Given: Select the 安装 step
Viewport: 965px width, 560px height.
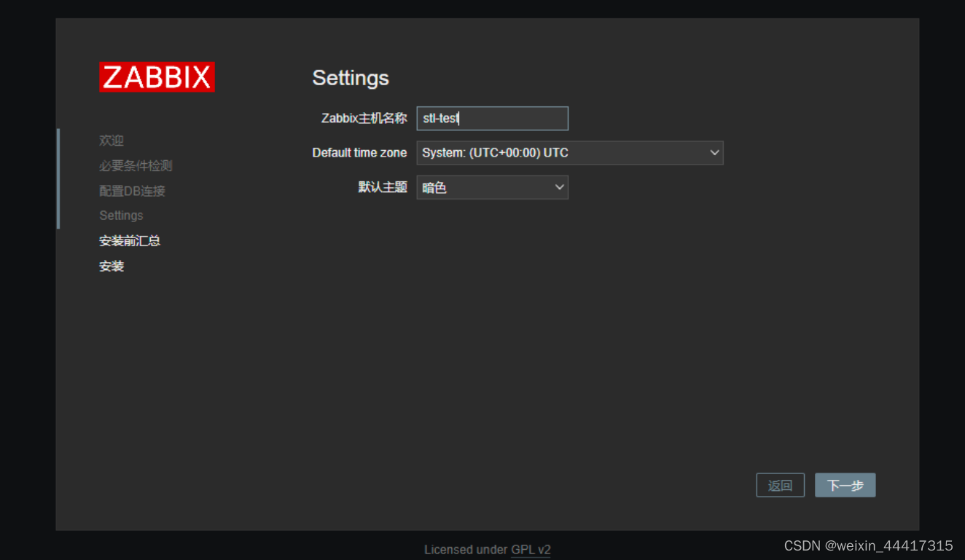Looking at the screenshot, I should tap(111, 266).
